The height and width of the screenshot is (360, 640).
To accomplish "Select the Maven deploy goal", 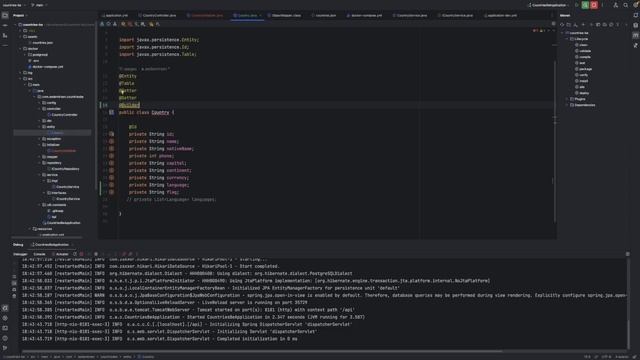I will tap(582, 93).
